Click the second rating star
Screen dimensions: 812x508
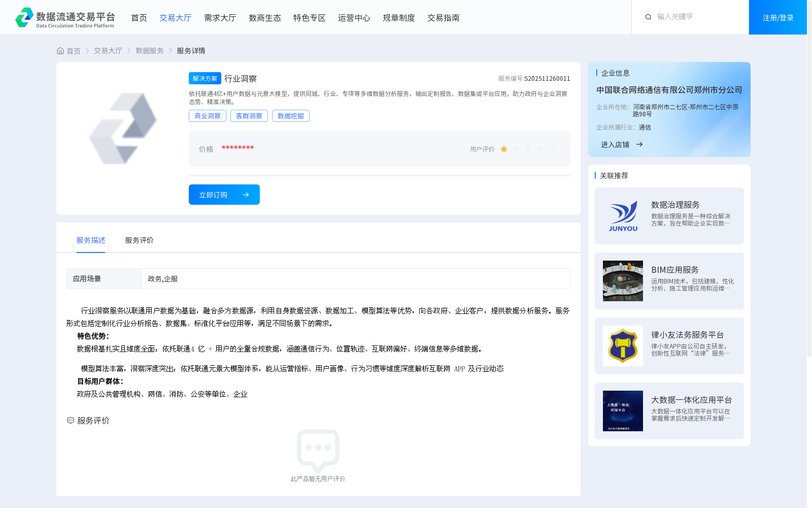(x=516, y=149)
